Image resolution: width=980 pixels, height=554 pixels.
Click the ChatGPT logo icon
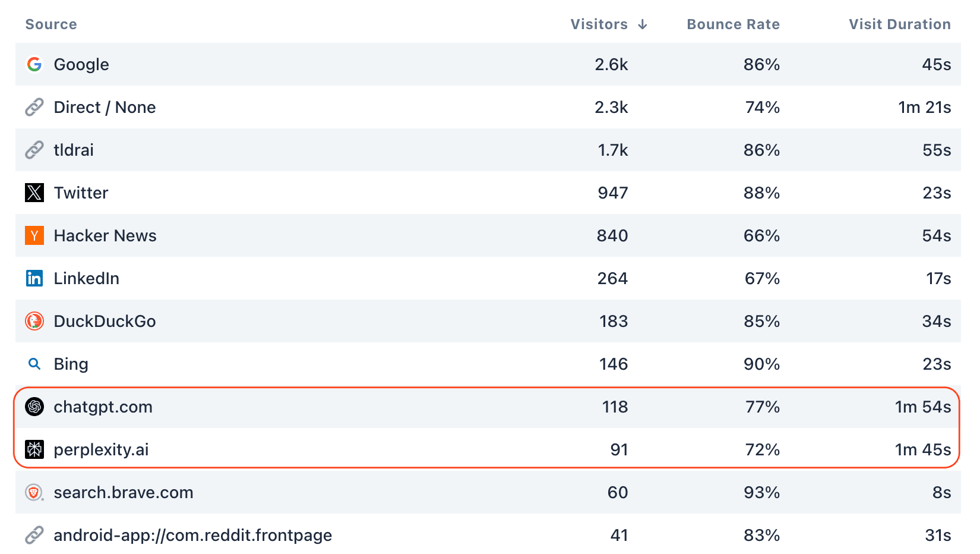[34, 407]
